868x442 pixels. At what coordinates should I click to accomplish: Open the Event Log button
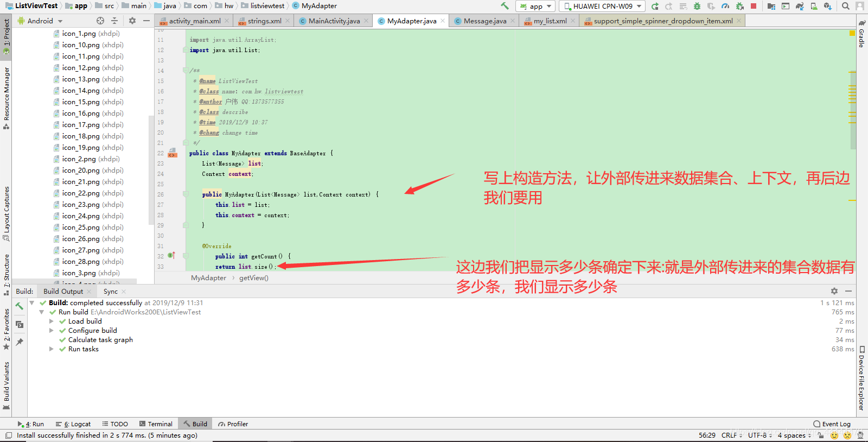(x=832, y=424)
